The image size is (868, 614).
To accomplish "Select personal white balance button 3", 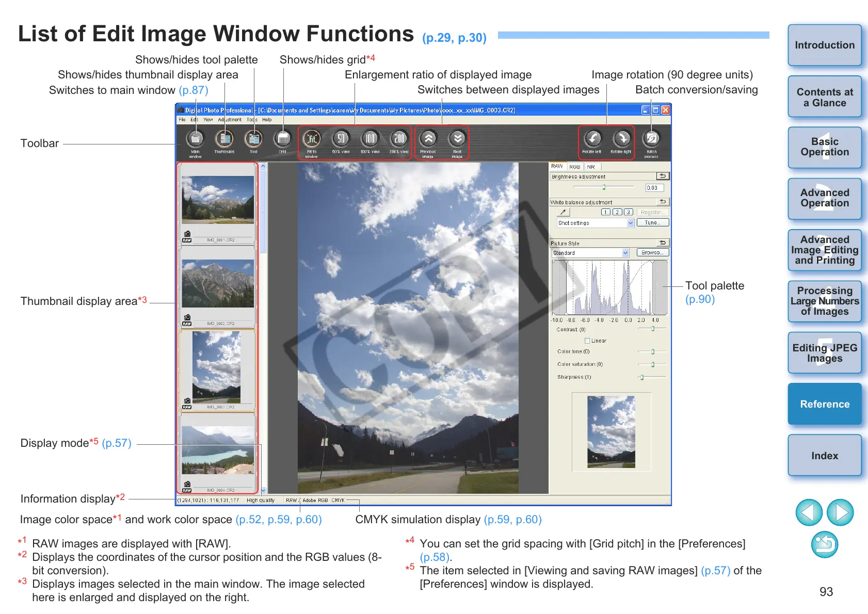I will point(628,212).
